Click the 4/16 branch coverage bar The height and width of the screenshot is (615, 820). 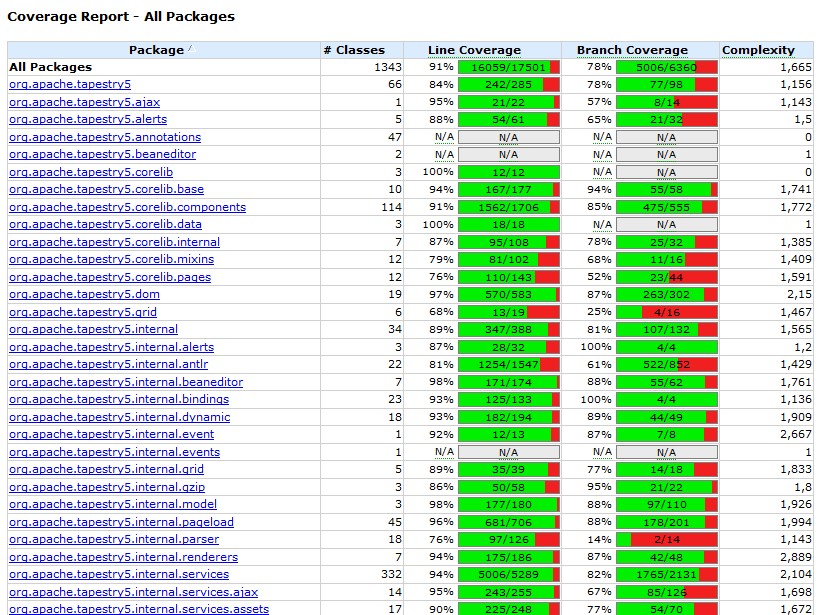pyautogui.click(x=667, y=312)
